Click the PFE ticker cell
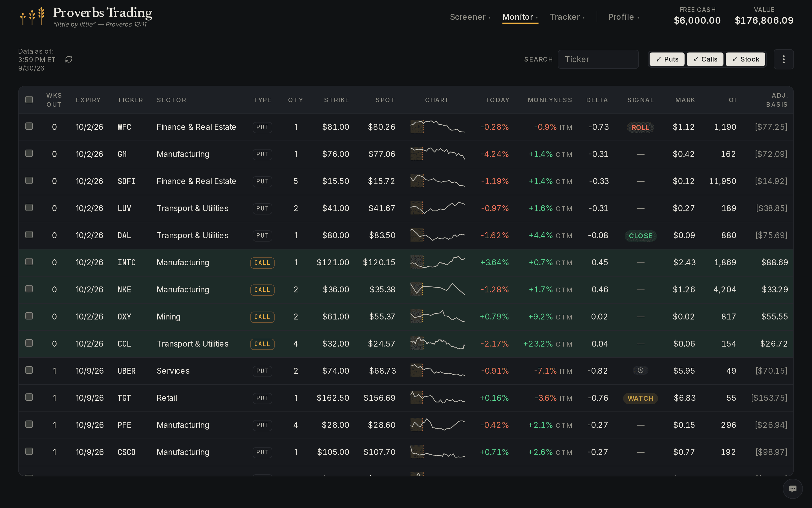 (124, 425)
